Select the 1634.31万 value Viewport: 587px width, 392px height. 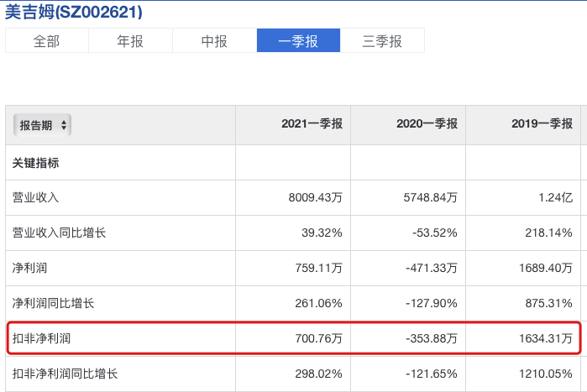[546, 338]
